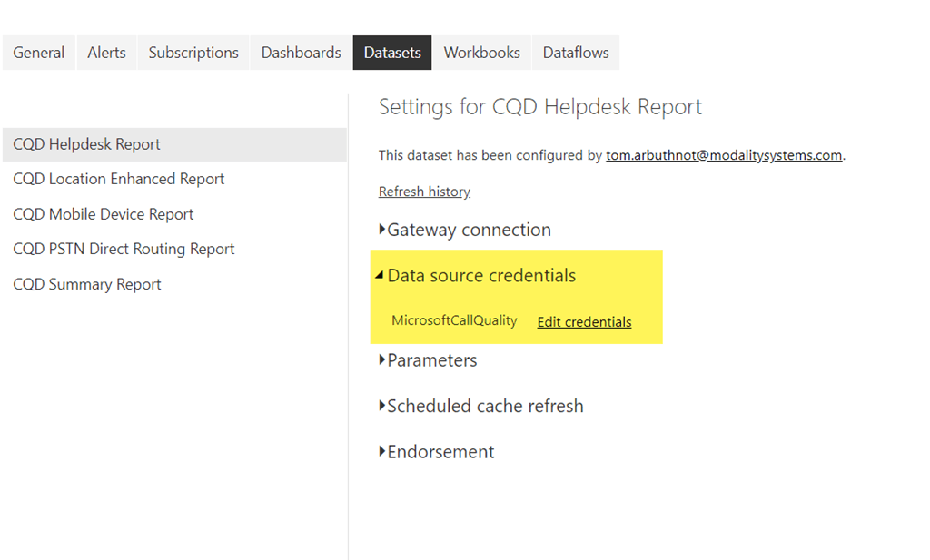The height and width of the screenshot is (560, 930).
Task: Click Edit credentials for MicrosoftCallQuality
Action: [x=584, y=322]
